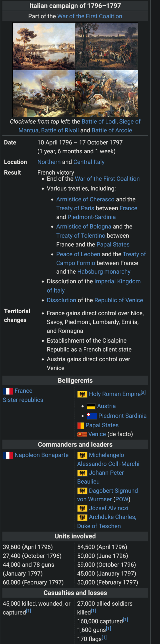Follow the Peace of Leoben link
The width and height of the screenshot is (160, 644).
click(78, 254)
